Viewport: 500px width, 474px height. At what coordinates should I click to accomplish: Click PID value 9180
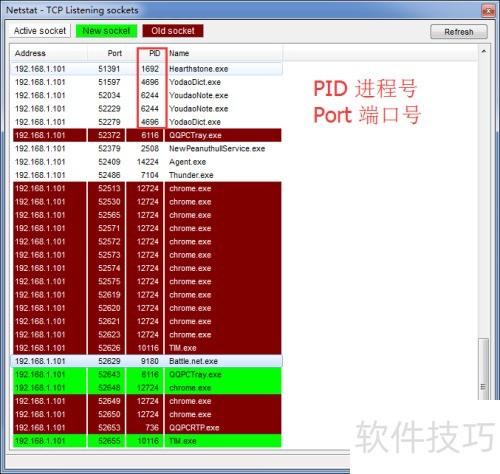point(150,361)
